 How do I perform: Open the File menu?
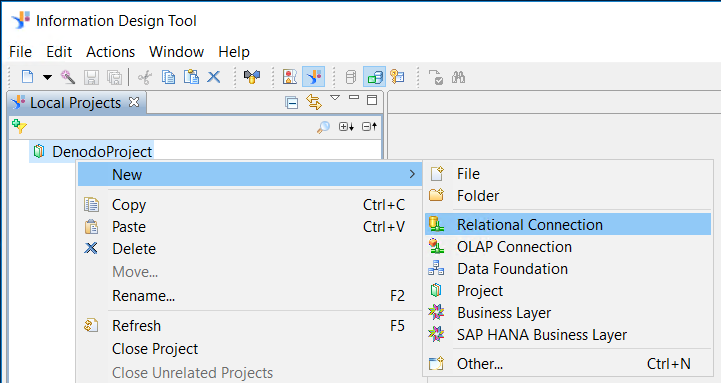pos(20,51)
